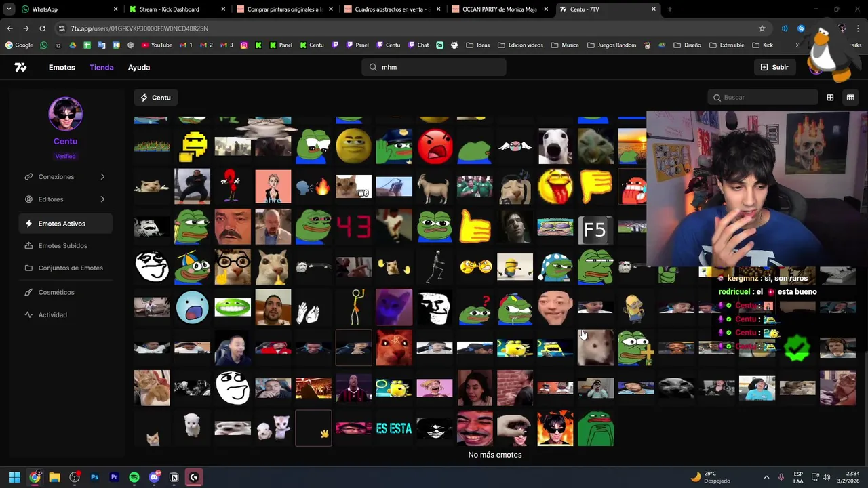
Task: Open Conjuntos de Emotes in sidebar
Action: coord(65,268)
